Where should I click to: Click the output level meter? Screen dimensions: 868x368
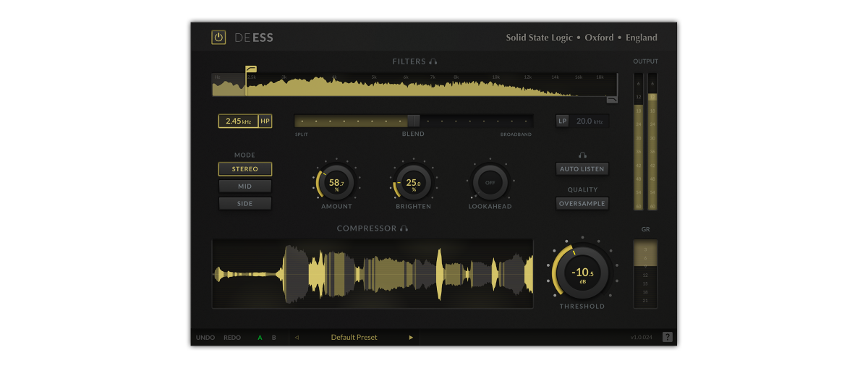tap(646, 141)
